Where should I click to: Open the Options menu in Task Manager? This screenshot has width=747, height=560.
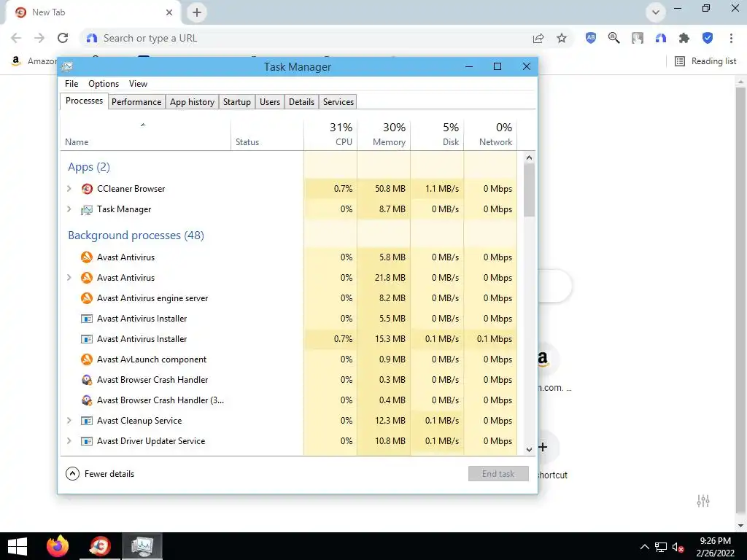coord(104,84)
